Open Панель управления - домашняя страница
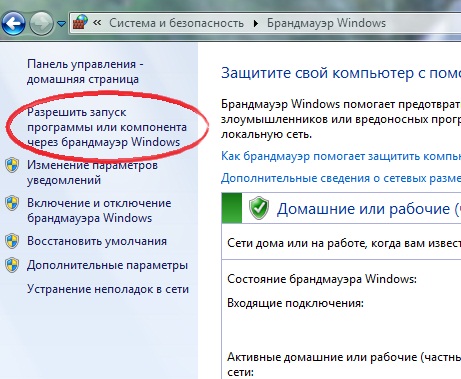The width and height of the screenshot is (461, 379). click(85, 71)
